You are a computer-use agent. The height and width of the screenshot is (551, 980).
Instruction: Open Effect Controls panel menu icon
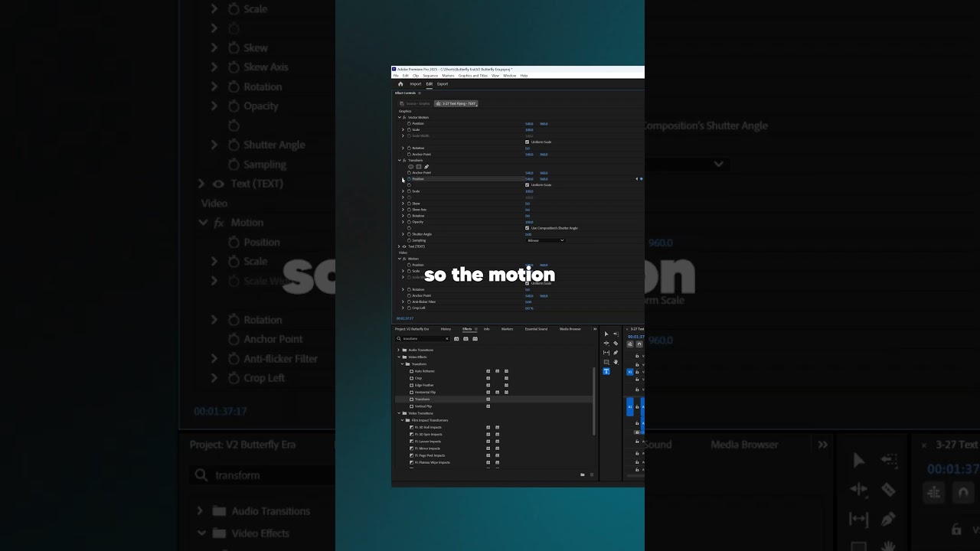pyautogui.click(x=420, y=93)
